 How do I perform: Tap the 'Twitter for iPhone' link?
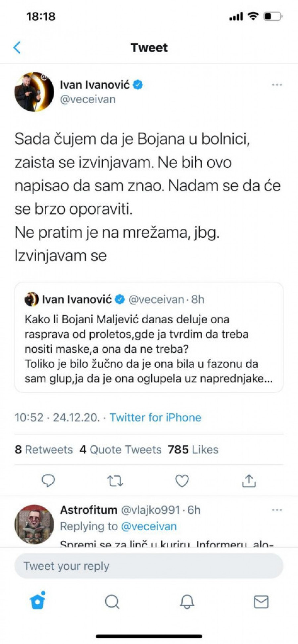point(155,418)
